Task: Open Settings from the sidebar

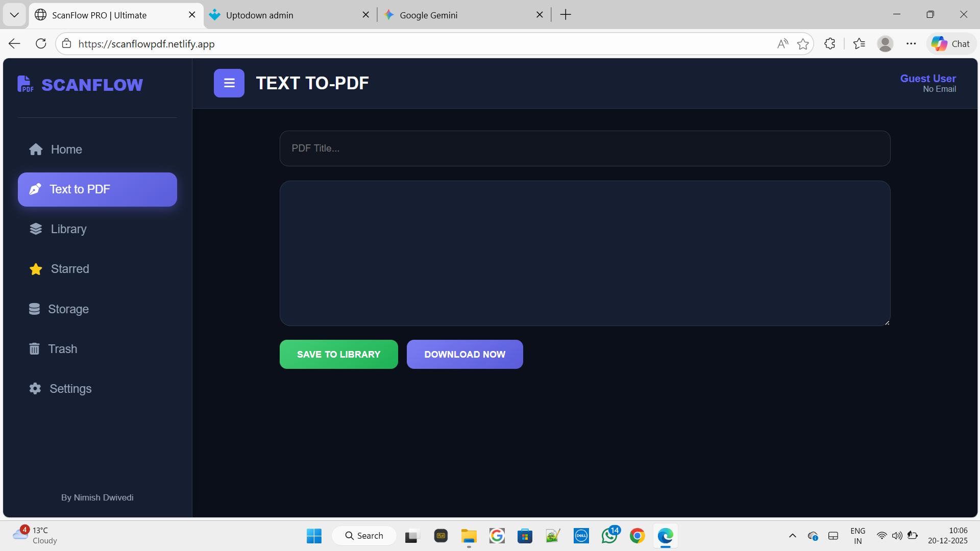Action: 97,388
